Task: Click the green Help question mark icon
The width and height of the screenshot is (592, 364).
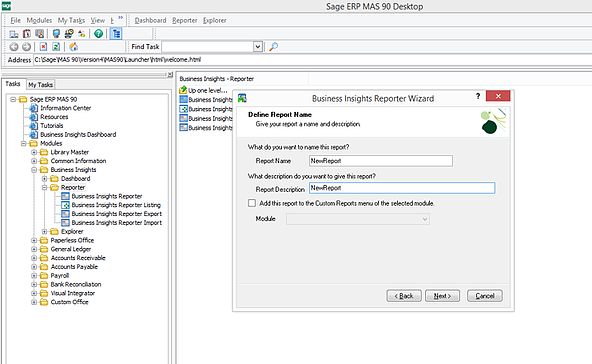Action: [99, 34]
